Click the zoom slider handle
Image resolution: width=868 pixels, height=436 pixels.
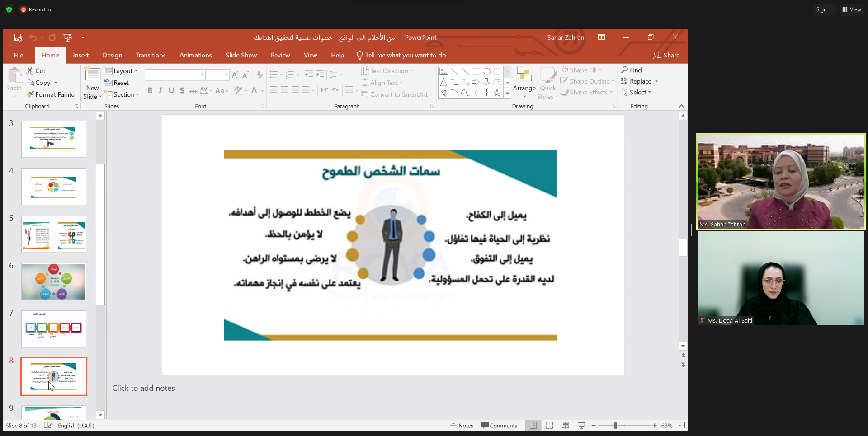615,426
